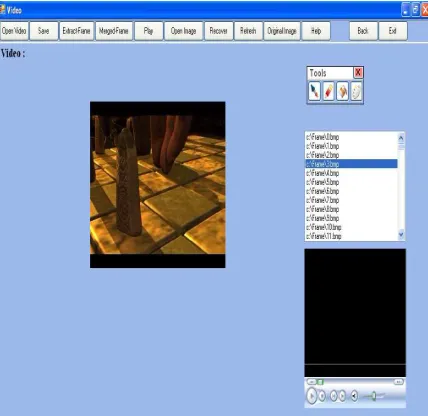Screen dimensions: 428x416
Task: Click the media player volume slider
Action: click(x=374, y=396)
